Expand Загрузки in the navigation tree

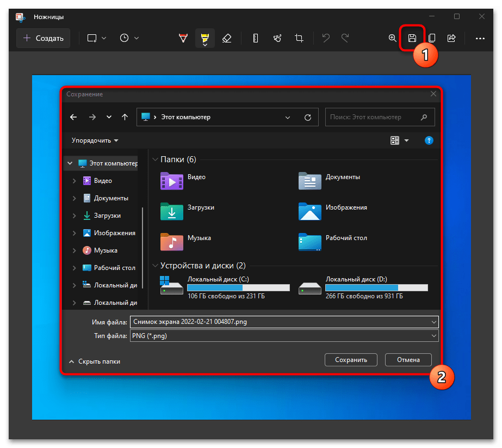(75, 216)
